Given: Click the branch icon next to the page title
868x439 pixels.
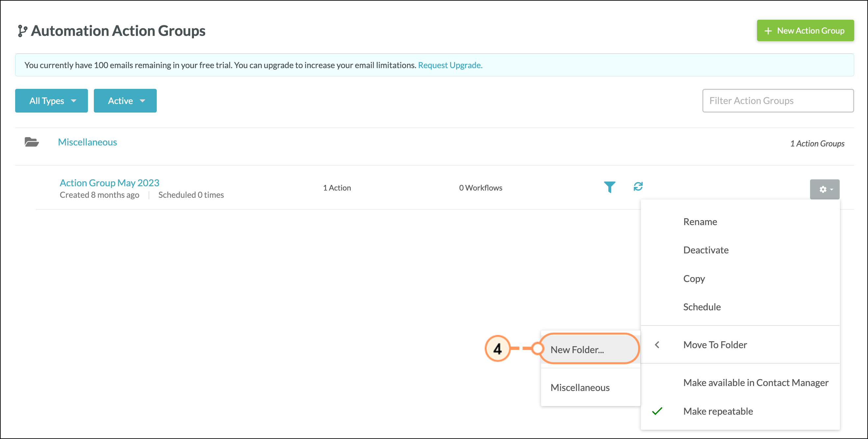Looking at the screenshot, I should coord(22,31).
